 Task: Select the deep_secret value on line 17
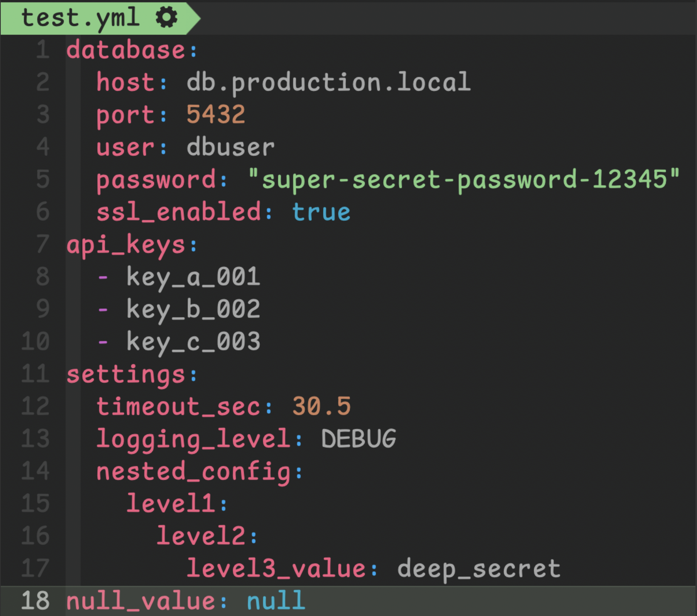click(479, 567)
